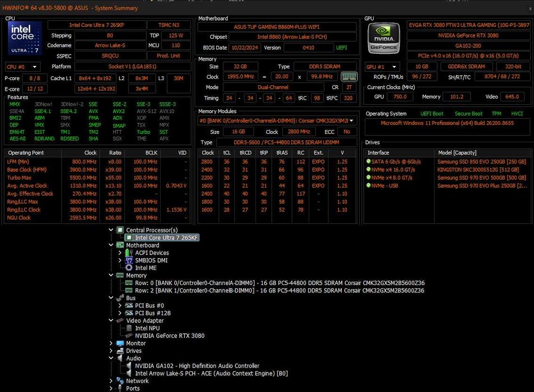Expand the PCI Bus #0 node
Image resolution: width=534 pixels, height=392 pixels.
(120, 306)
